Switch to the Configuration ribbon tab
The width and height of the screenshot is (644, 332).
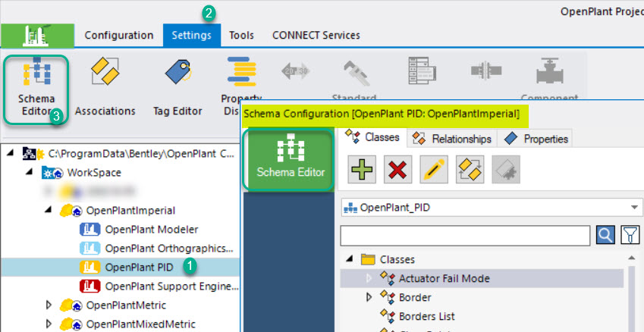coord(118,36)
